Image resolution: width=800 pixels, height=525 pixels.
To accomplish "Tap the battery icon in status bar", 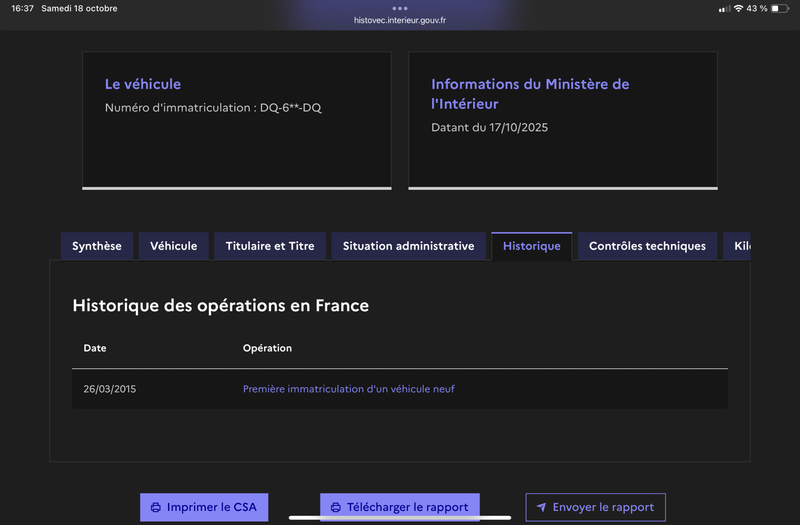I will pos(780,8).
